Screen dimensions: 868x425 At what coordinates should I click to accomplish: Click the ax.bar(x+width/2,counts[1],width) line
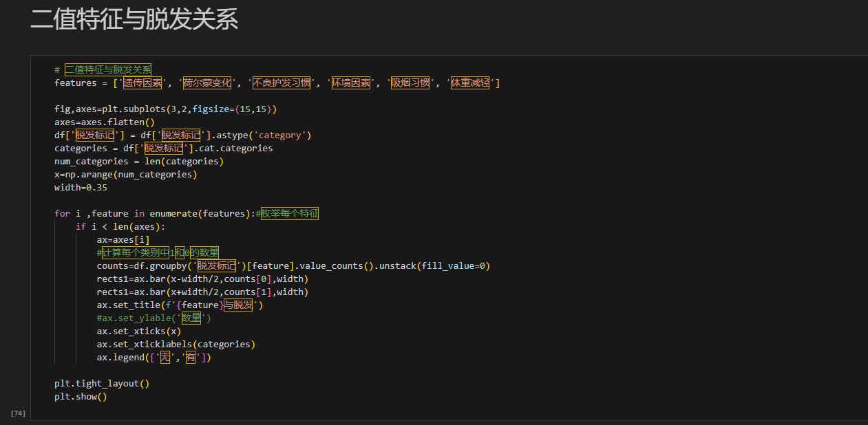click(203, 292)
